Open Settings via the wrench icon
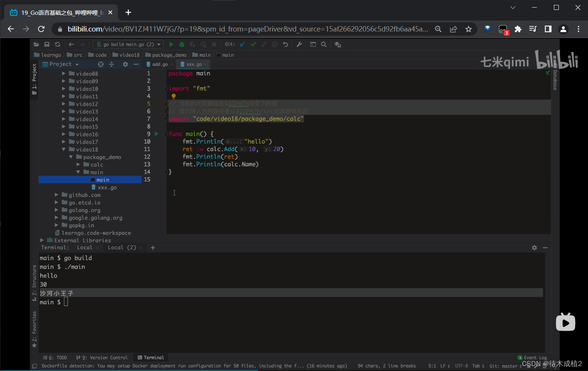Screen dimensions: 588x371 (x=299, y=44)
